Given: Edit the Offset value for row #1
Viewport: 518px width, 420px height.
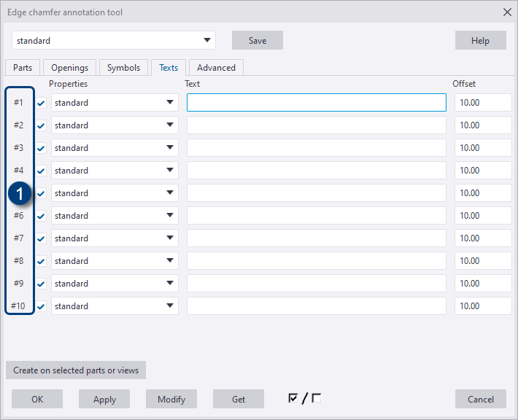Looking at the screenshot, I should coord(483,102).
